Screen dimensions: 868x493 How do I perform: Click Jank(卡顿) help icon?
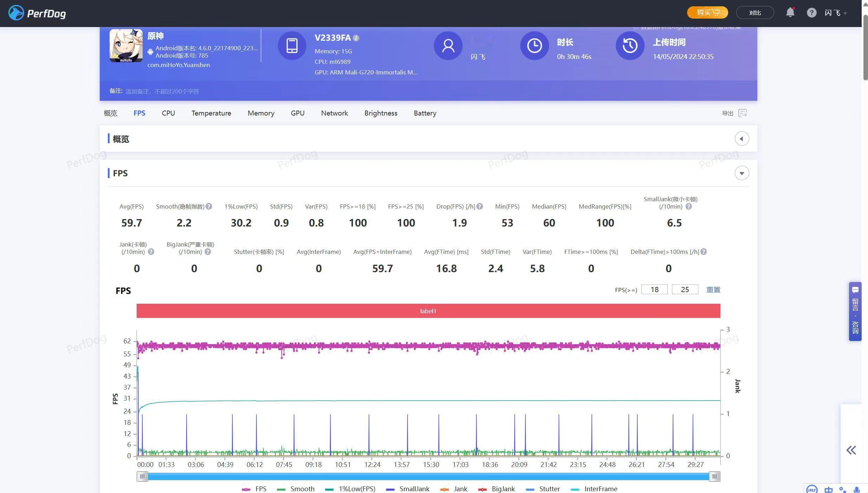click(151, 252)
